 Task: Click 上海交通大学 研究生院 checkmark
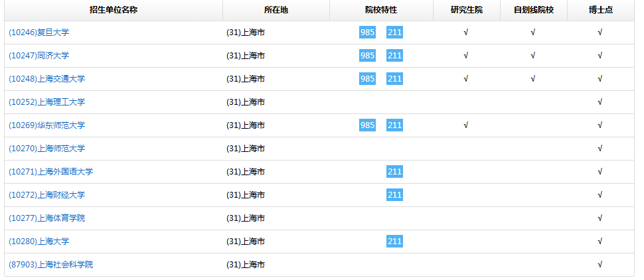coord(466,79)
